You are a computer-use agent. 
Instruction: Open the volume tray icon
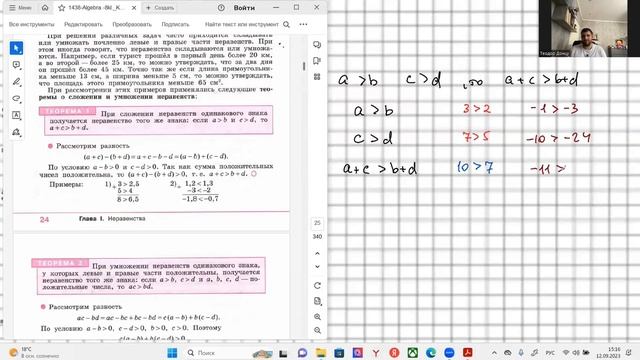[576, 353]
